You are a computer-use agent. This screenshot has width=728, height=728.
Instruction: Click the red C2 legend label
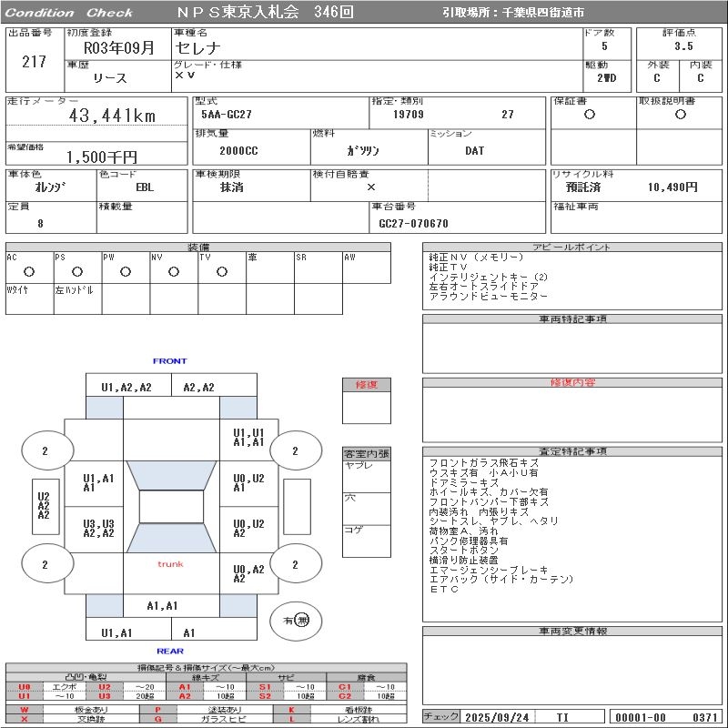point(345,696)
